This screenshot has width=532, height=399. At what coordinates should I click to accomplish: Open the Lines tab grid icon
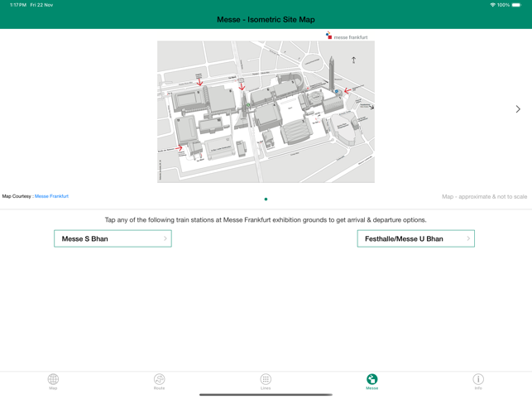266,379
